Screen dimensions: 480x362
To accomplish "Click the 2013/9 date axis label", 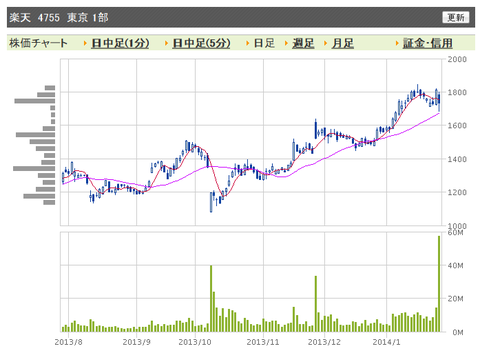I will pos(136,342).
